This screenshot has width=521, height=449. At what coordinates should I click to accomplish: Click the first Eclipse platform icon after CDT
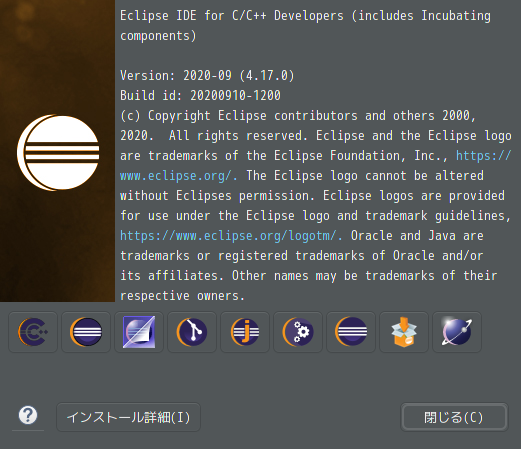(86, 332)
